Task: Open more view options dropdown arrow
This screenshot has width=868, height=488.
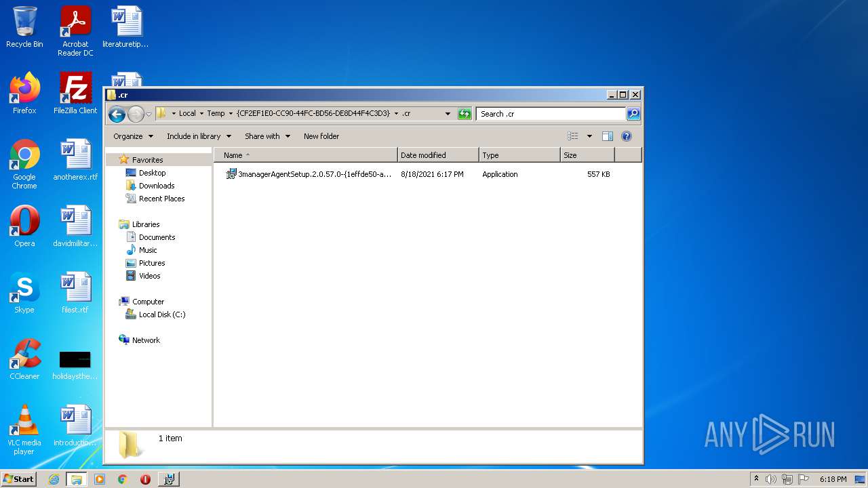Action: tap(589, 136)
